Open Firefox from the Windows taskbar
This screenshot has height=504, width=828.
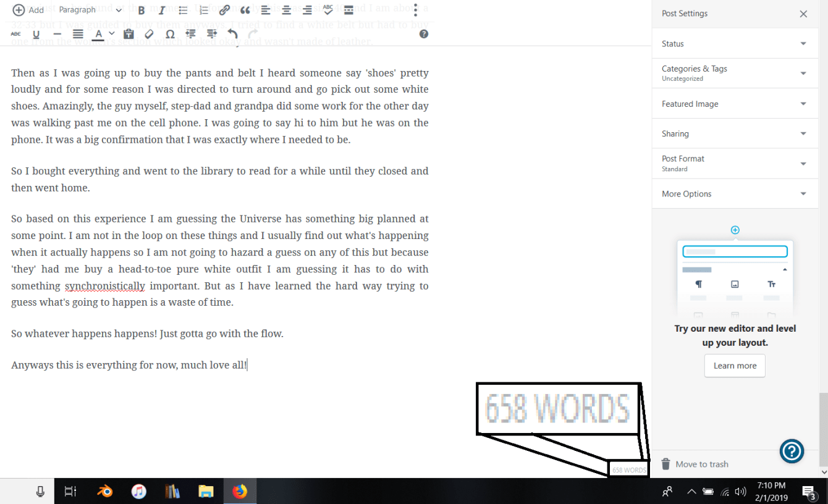click(239, 492)
